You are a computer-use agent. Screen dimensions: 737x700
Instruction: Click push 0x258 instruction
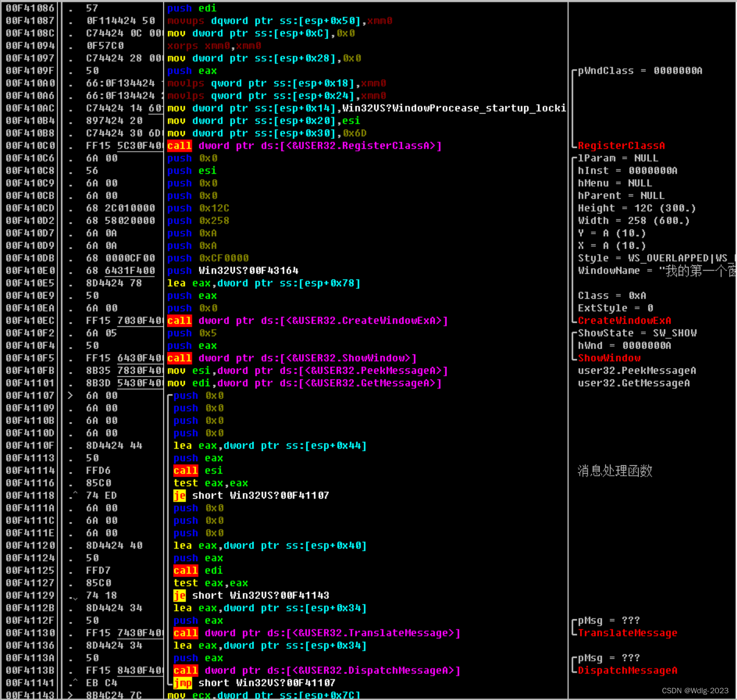click(198, 221)
